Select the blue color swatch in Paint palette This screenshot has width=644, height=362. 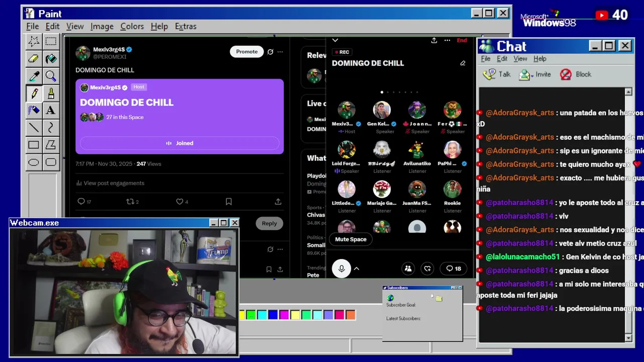click(x=273, y=315)
